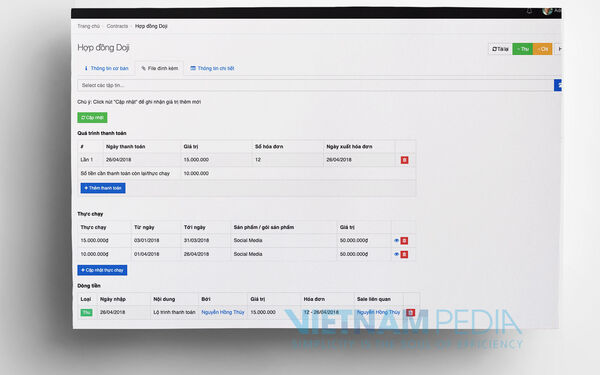Delete the 03/01/2018 Thực chạy row
The height and width of the screenshot is (375, 600).
pos(404,241)
